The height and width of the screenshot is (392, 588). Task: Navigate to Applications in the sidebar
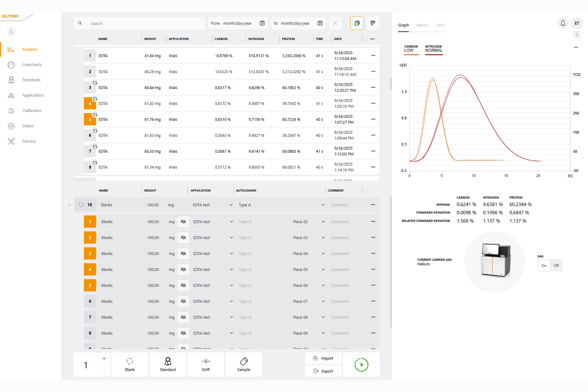coord(33,95)
